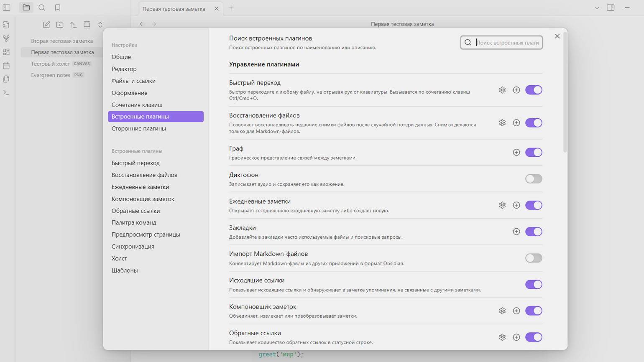Open the bookmarks icon in sidebar header
The image size is (644, 362).
coord(58,8)
